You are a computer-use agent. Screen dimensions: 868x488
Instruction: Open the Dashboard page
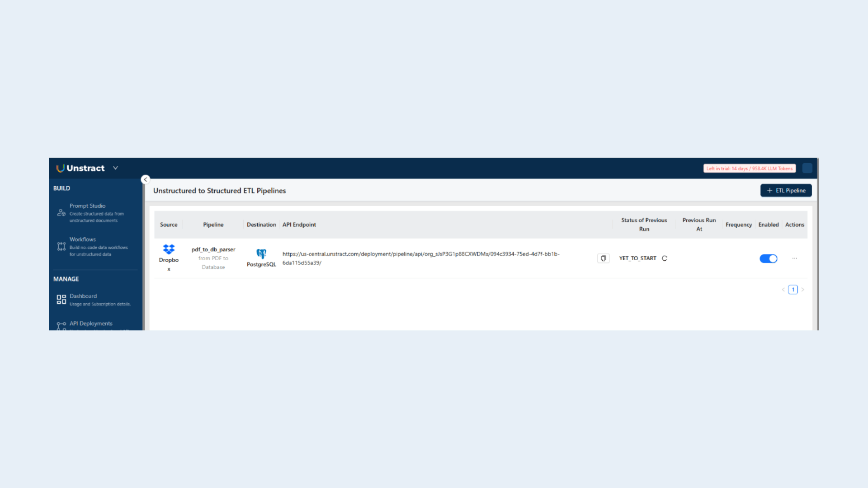(x=83, y=296)
